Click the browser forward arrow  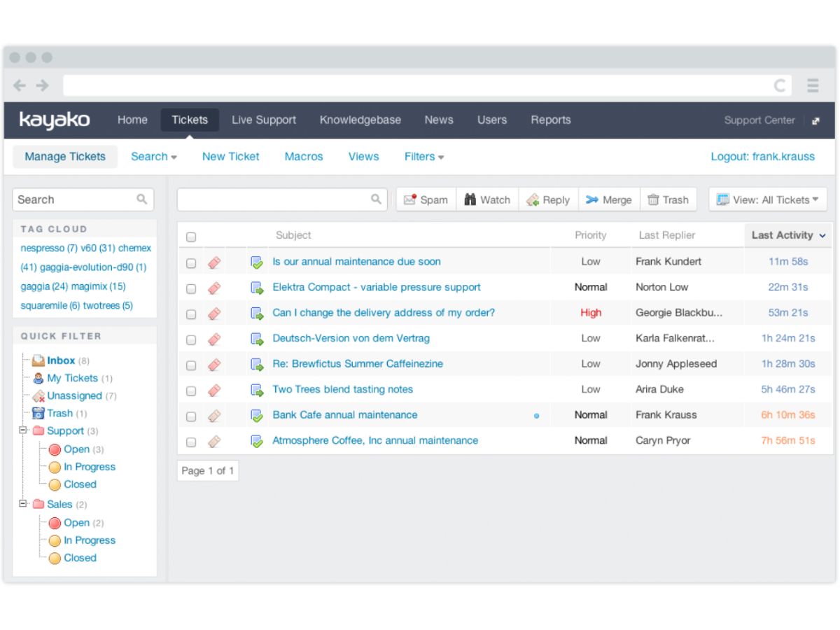43,85
